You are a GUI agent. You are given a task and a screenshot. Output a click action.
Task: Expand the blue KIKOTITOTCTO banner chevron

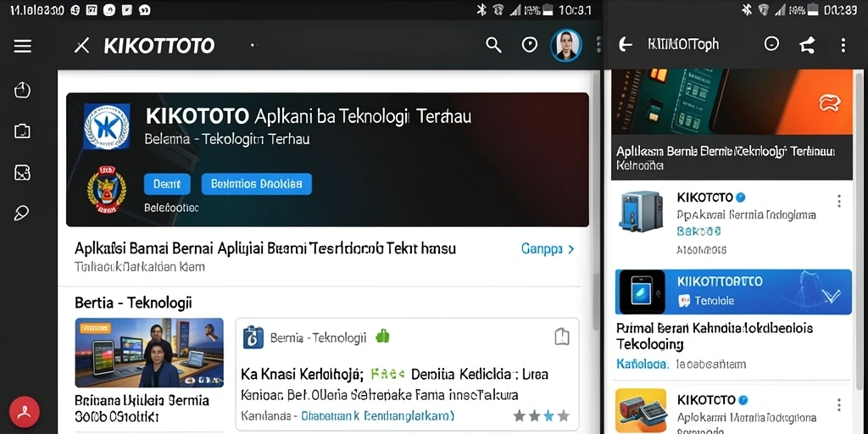831,297
